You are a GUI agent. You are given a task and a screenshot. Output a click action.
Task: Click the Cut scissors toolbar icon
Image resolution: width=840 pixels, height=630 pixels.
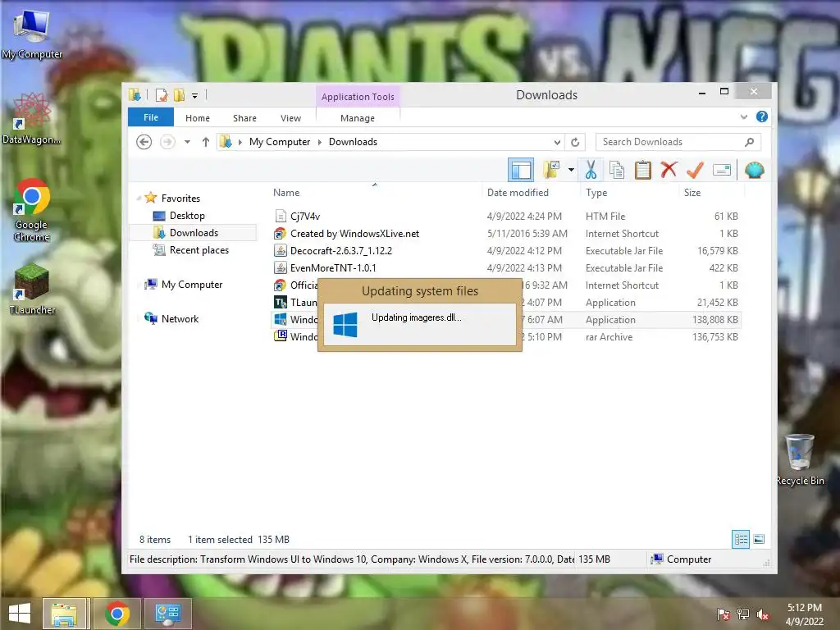tap(591, 171)
